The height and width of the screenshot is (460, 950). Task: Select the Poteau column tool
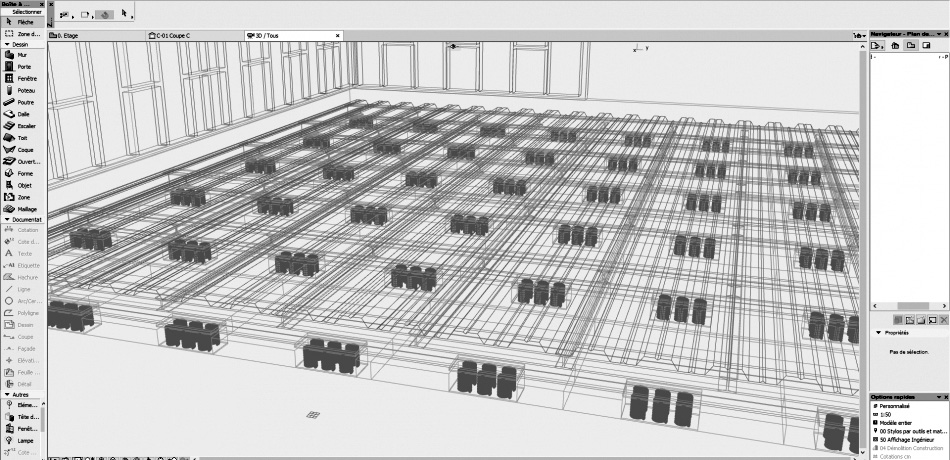[x=22, y=90]
